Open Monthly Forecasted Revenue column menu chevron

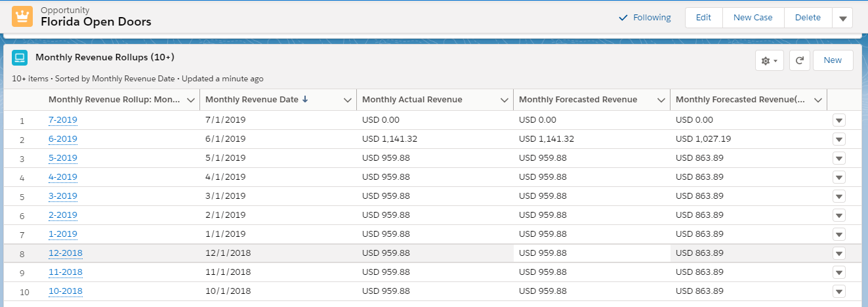(661, 100)
